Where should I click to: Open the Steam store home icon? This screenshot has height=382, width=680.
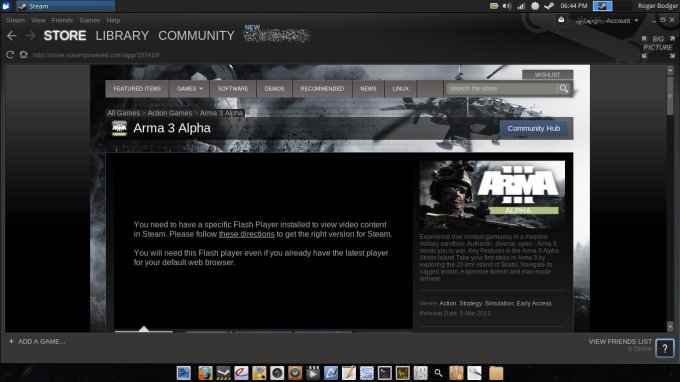23,55
